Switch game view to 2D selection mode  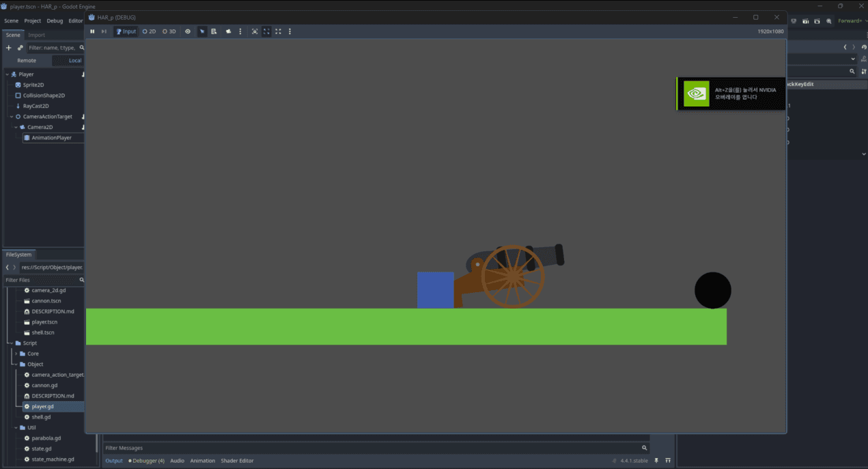tap(149, 31)
